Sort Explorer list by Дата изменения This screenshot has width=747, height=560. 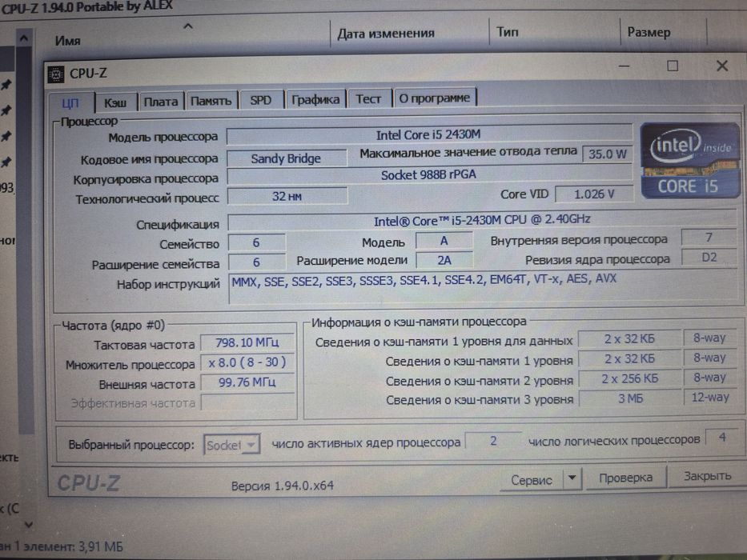[386, 34]
